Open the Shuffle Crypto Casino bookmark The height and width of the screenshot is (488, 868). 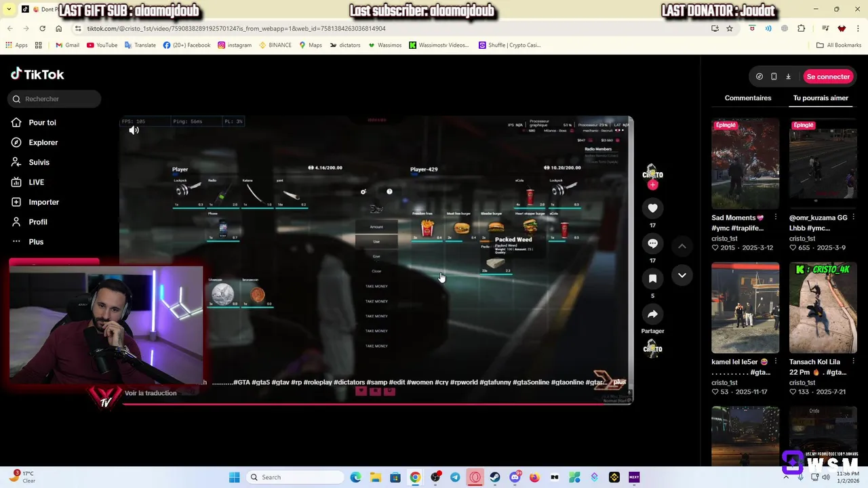pyautogui.click(x=509, y=45)
